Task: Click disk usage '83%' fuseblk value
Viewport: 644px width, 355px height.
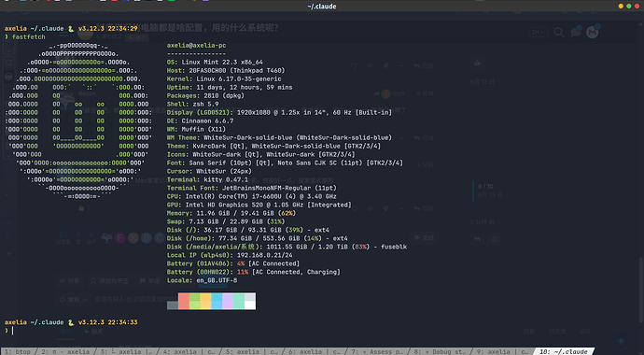Action: pyautogui.click(x=361, y=247)
